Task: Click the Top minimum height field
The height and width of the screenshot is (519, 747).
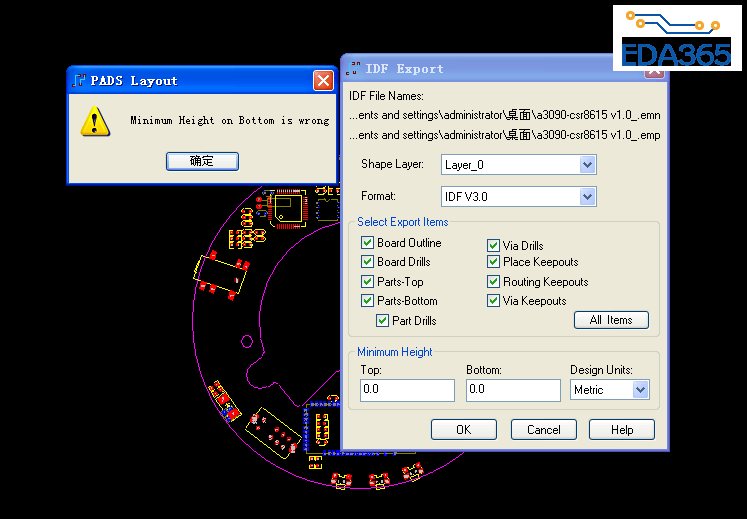Action: (407, 390)
